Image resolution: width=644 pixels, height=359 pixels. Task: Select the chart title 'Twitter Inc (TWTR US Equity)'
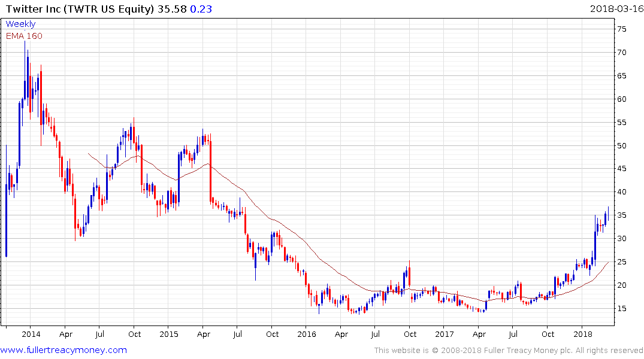pyautogui.click(x=80, y=9)
